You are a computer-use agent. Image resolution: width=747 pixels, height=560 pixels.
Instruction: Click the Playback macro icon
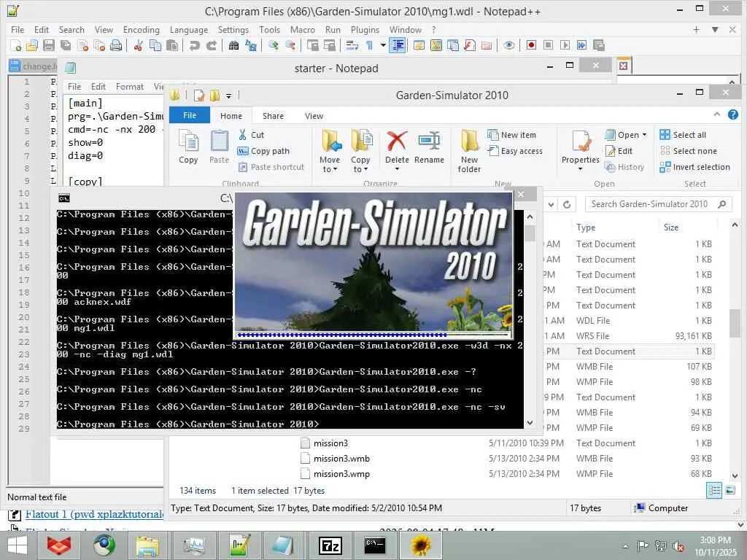coord(565,45)
